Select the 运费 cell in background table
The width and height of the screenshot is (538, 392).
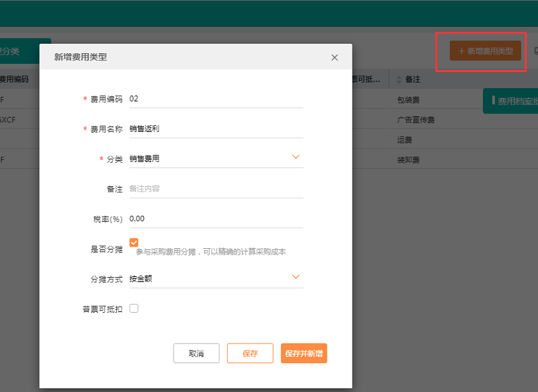(x=405, y=140)
